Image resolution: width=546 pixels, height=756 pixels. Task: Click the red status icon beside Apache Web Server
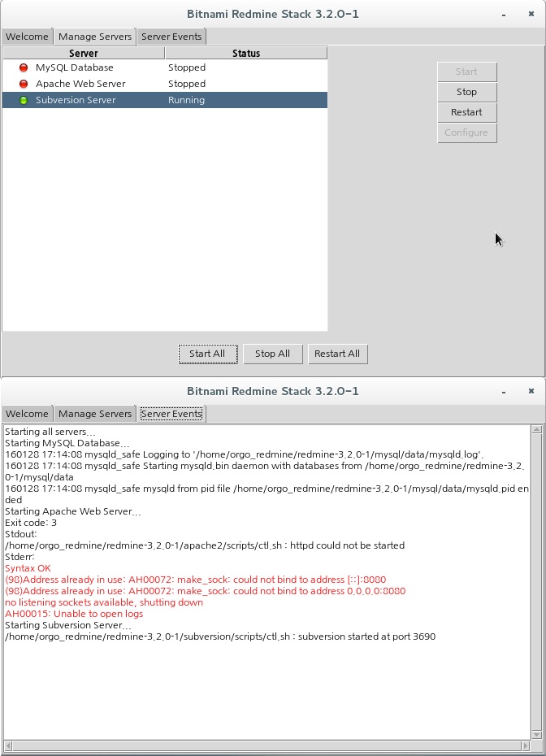[24, 84]
